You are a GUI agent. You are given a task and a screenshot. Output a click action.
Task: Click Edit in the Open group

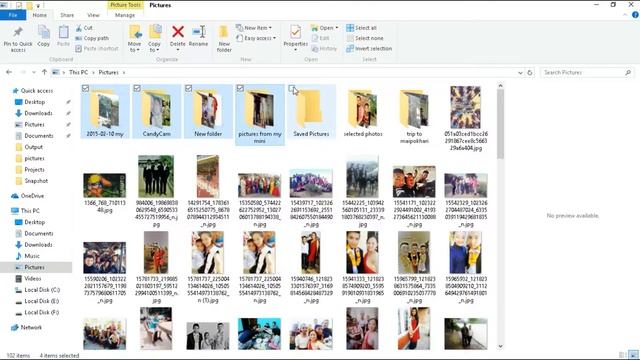(x=321, y=38)
